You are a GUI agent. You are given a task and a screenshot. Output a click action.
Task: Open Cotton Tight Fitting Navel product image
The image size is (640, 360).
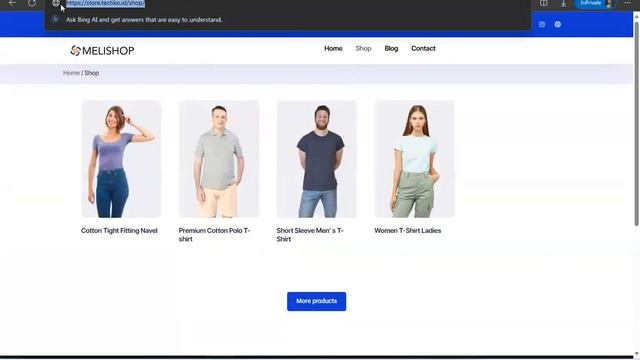121,159
